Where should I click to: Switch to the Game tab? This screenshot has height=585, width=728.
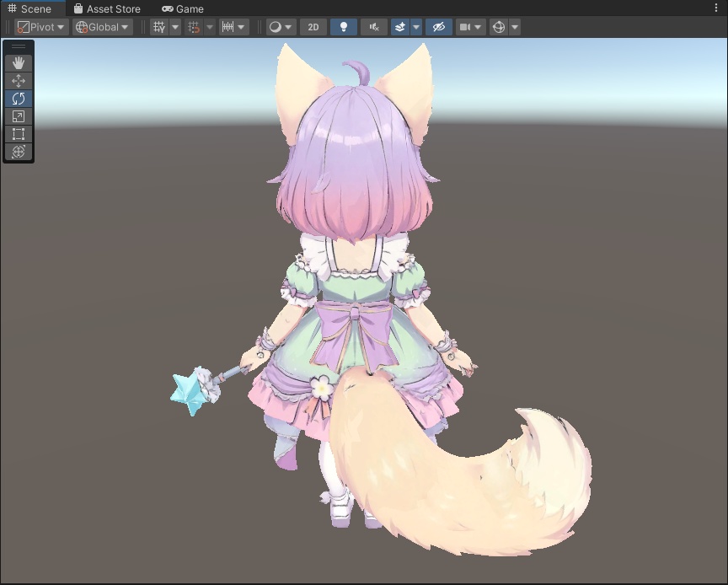pos(185,8)
